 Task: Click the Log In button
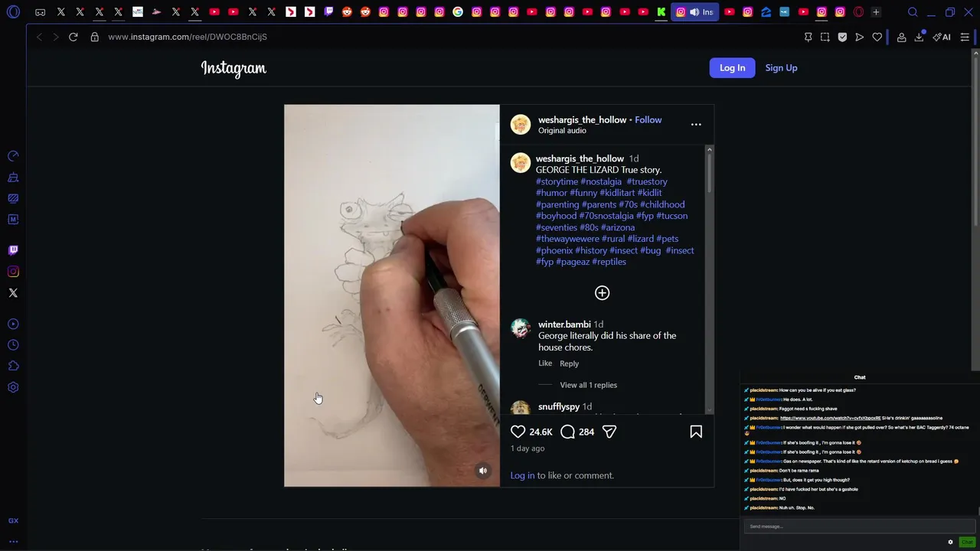732,67
